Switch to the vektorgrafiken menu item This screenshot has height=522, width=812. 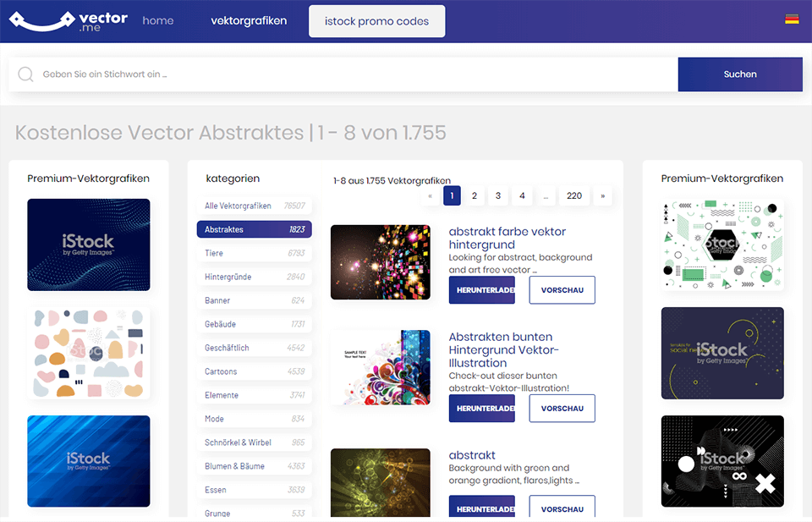tap(248, 20)
